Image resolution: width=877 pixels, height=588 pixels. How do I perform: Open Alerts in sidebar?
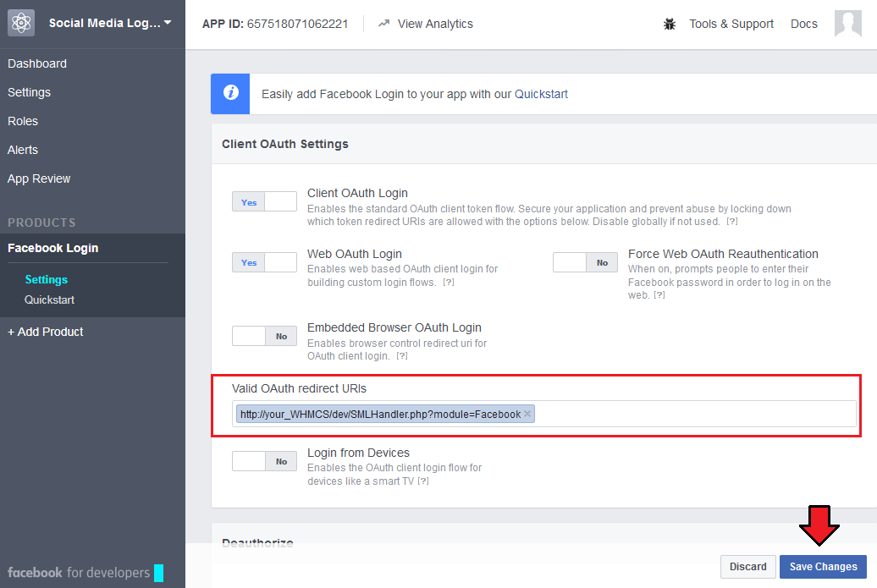(x=23, y=150)
